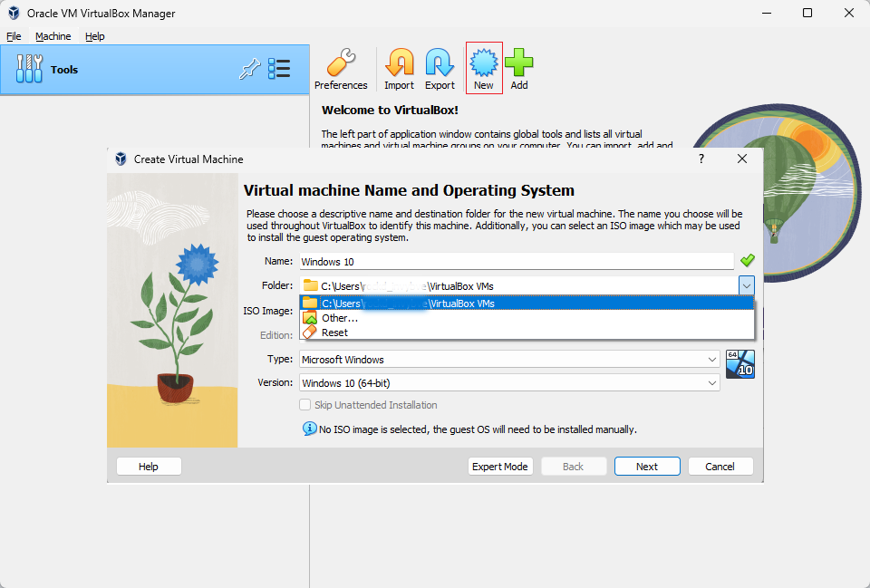Open the Version Windows 10 (64-bit) dropdown
Screen dimensions: 870x588
point(510,382)
